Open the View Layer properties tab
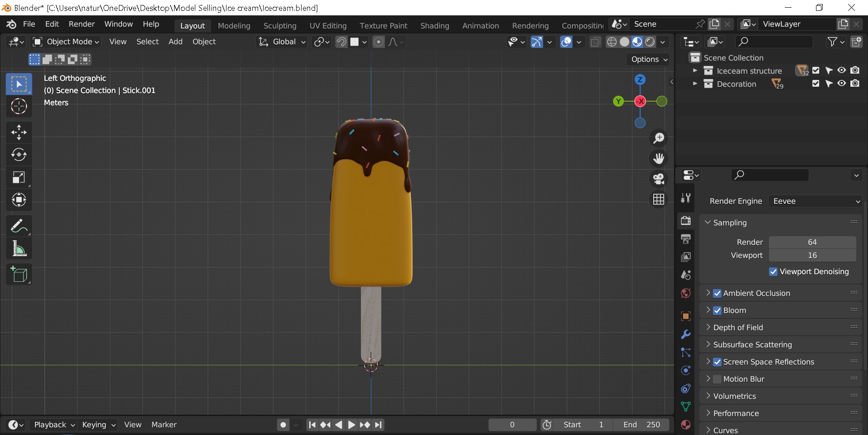Viewport: 868px width, 435px height. [686, 257]
